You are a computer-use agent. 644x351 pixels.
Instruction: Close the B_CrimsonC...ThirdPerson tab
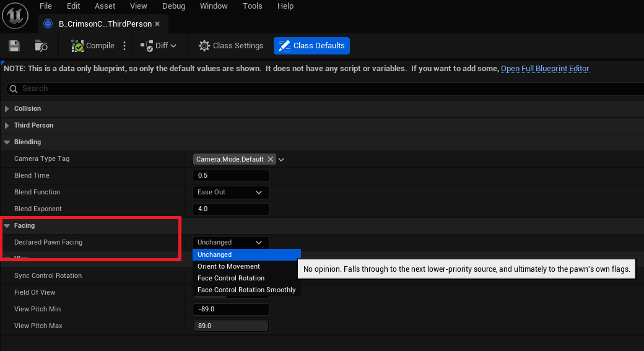point(157,24)
